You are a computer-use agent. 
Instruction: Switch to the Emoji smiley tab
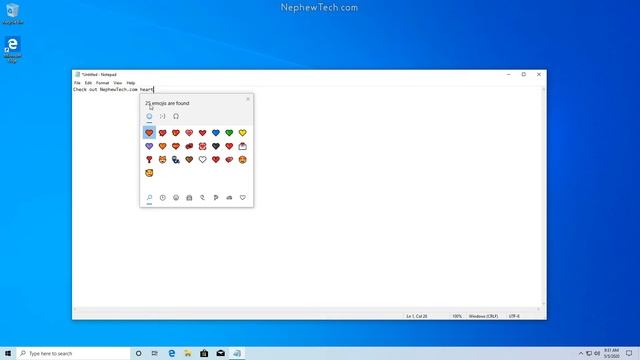(149, 116)
